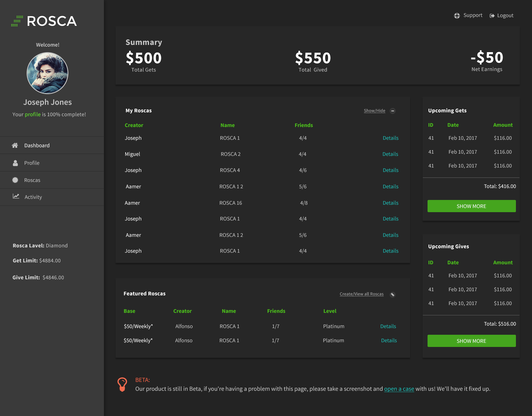Expand Upcoming Gets with SHOW MORE

click(x=471, y=206)
